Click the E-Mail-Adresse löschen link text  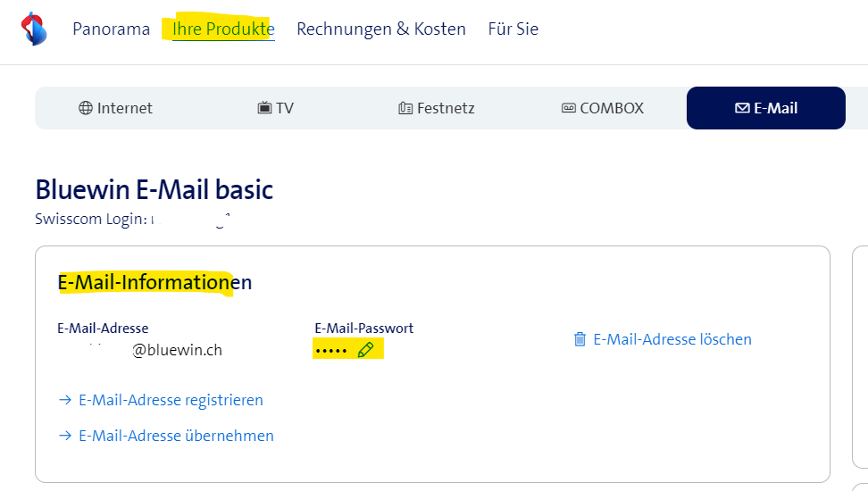click(672, 339)
